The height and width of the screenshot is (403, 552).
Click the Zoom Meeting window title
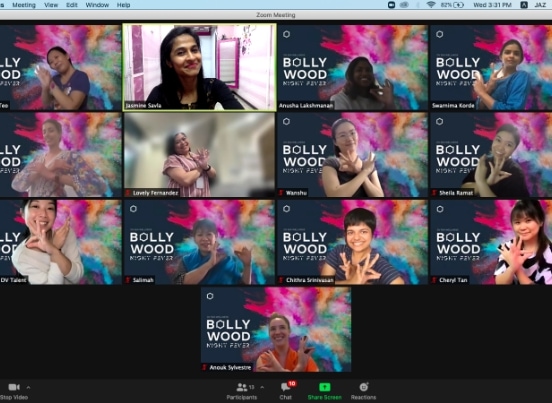(x=276, y=15)
